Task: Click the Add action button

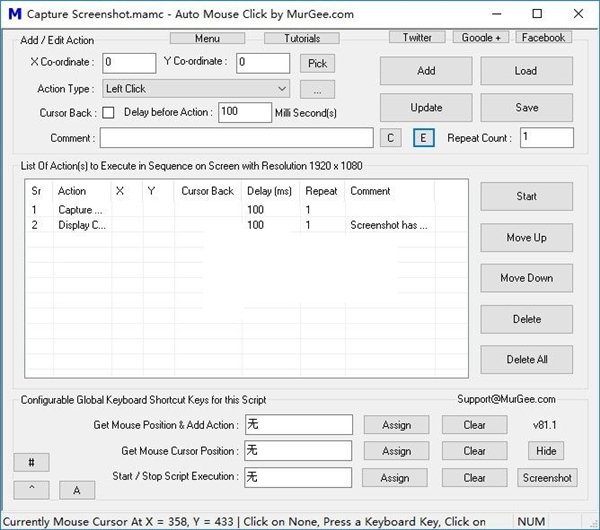Action: tap(426, 71)
